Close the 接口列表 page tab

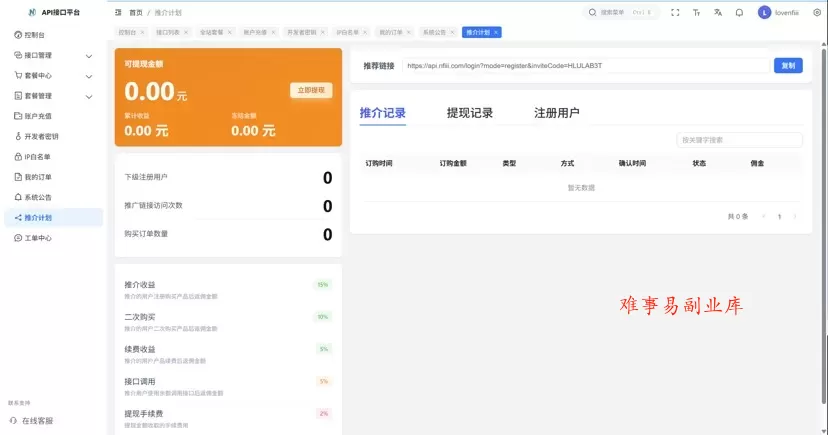coord(186,32)
